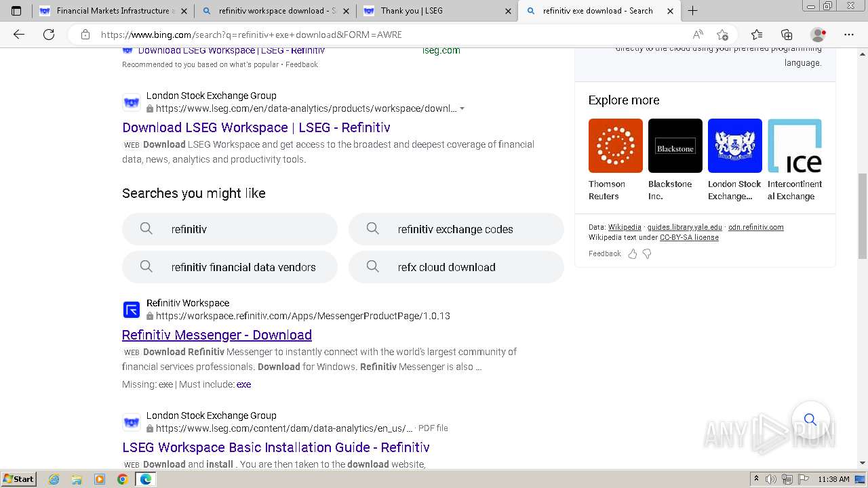The height and width of the screenshot is (488, 868).
Task: Open CC-BY-SA license link
Action: 689,237
